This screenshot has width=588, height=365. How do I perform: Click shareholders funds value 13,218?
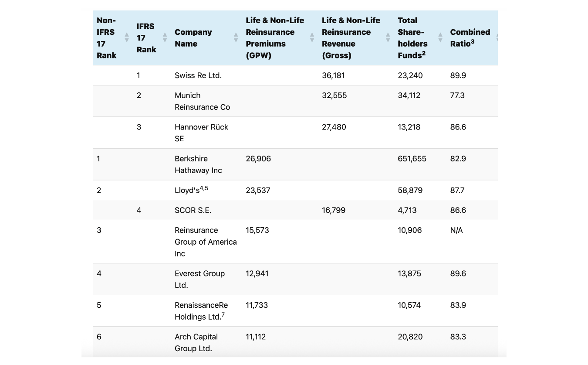pos(409,127)
